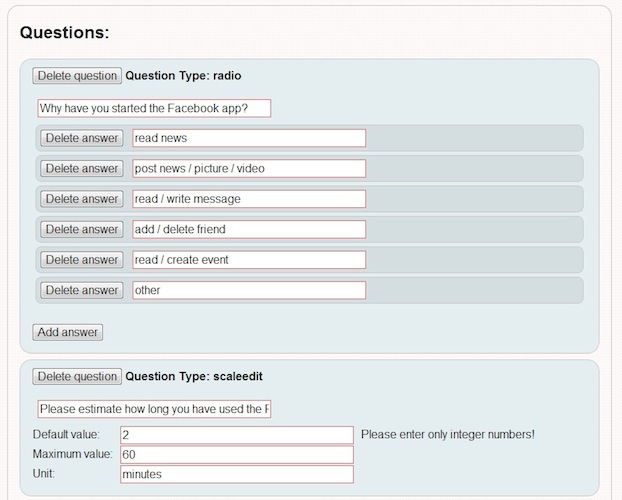Select the Unit field containing minutes
Screen dimensions: 622x500
point(236,474)
